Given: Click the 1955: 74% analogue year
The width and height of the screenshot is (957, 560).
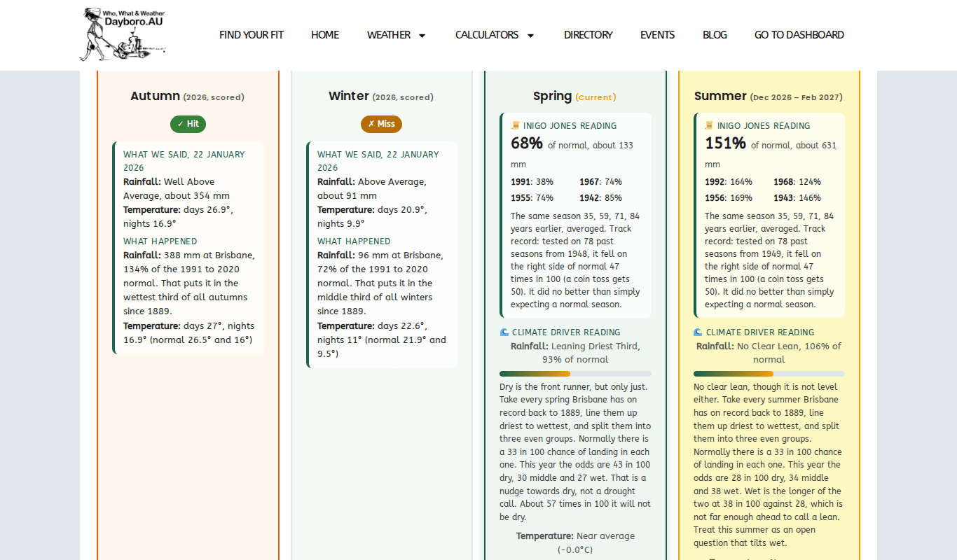Looking at the screenshot, I should (x=532, y=198).
